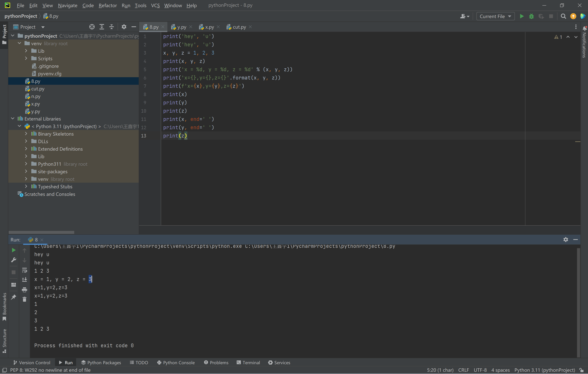This screenshot has width=588, height=374.
Task: Toggle the pin tab icon in Run panel
Action: pos(14,297)
